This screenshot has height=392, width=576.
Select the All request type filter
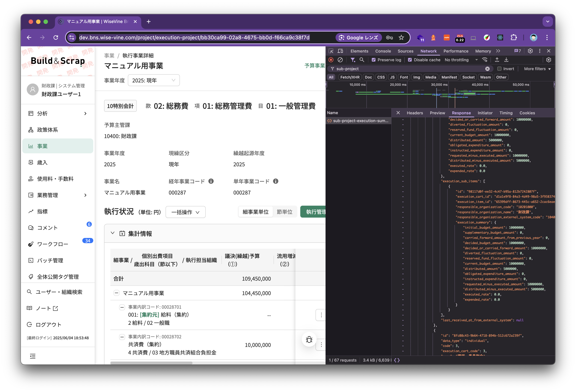[331, 77]
